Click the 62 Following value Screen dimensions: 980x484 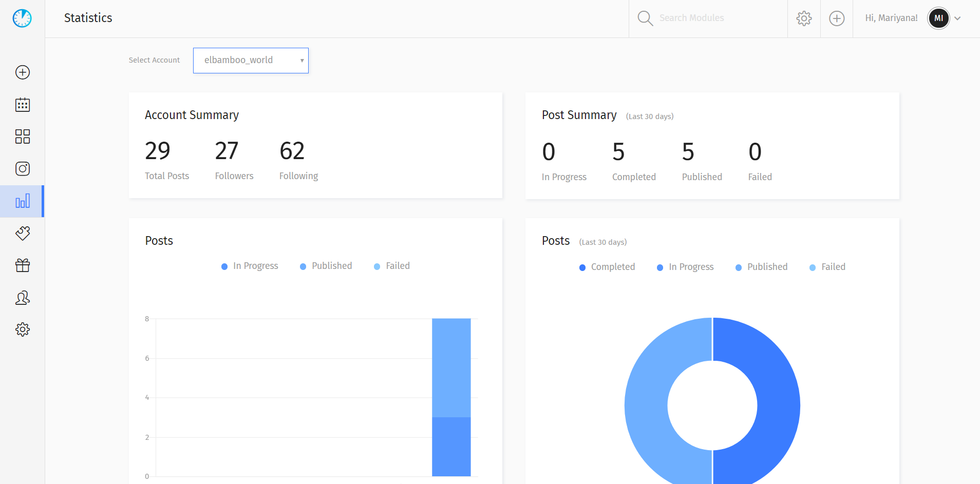click(292, 151)
